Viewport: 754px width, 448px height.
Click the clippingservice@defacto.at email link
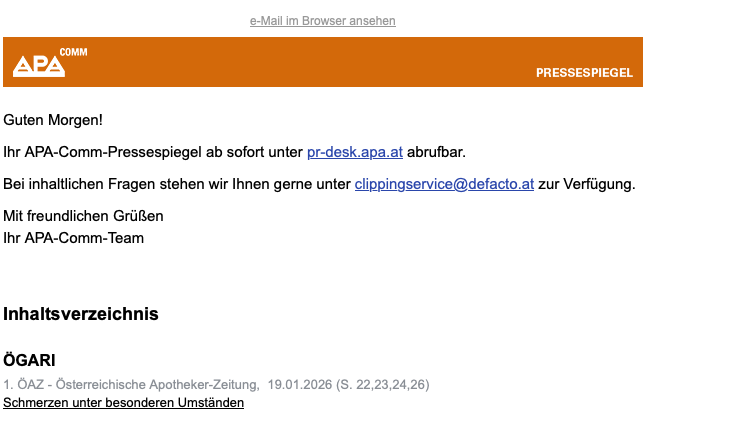(444, 184)
